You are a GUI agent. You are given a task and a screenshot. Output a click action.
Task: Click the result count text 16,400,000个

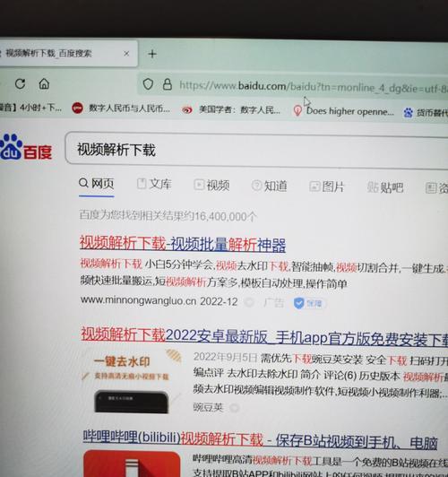[x=226, y=217]
